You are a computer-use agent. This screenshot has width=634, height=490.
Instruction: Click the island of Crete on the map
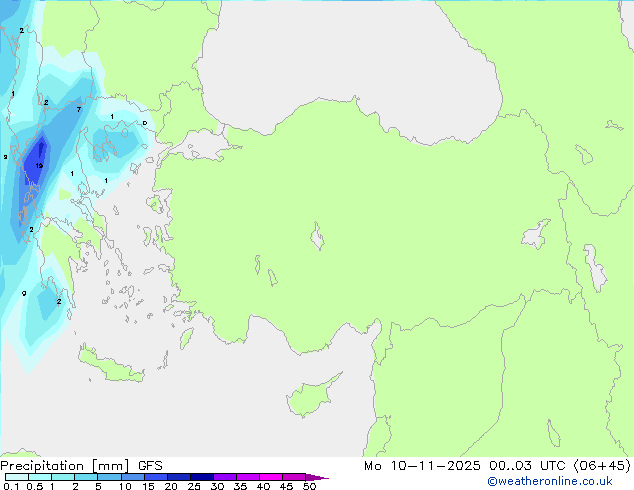coord(109,366)
